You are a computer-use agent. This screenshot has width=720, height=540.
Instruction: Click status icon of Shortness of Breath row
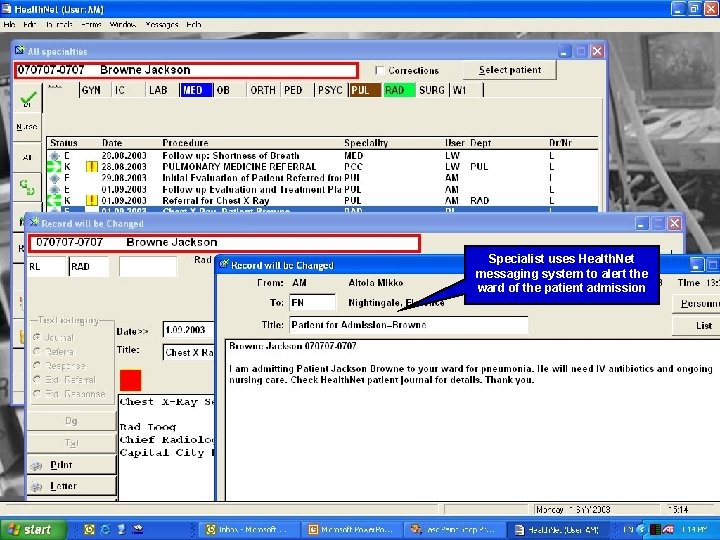coord(54,156)
